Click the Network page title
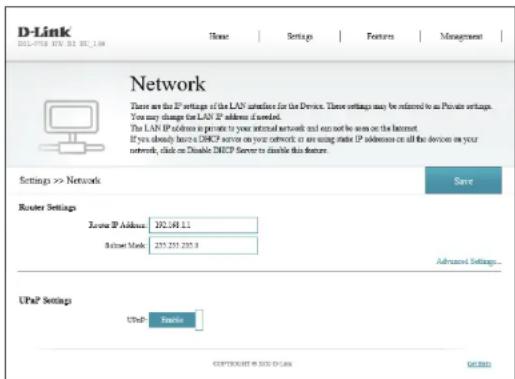The height and width of the screenshot is (379, 515). click(x=168, y=83)
